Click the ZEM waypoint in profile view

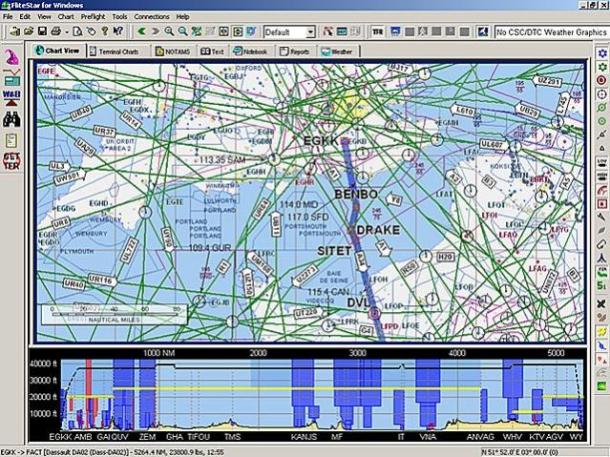pyautogui.click(x=147, y=437)
